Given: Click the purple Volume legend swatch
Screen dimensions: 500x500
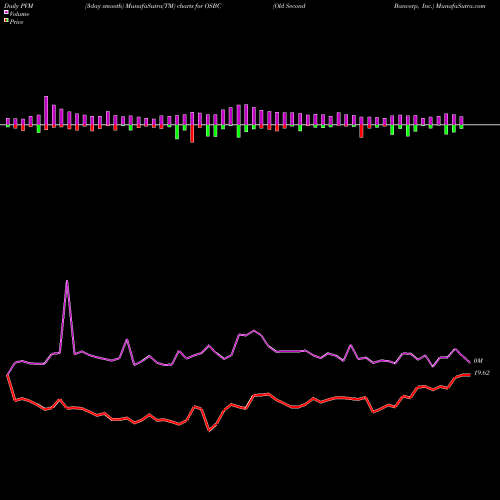Looking at the screenshot, I should [6, 13].
